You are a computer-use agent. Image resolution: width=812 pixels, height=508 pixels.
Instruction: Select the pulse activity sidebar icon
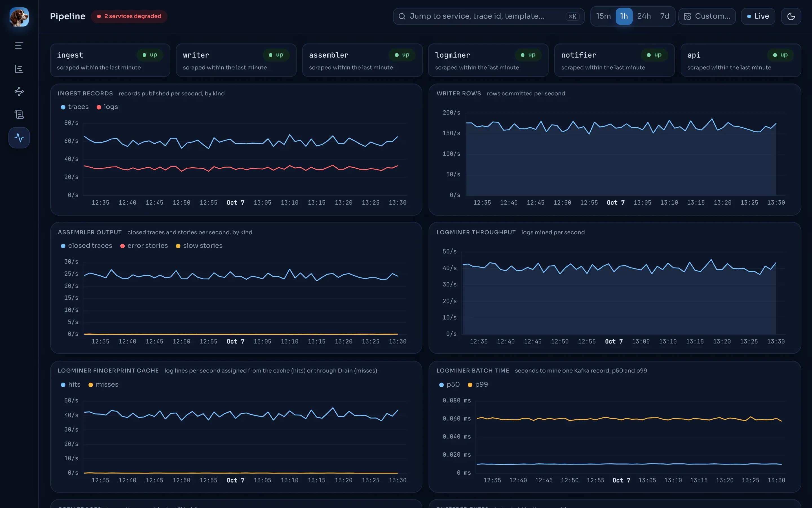click(19, 138)
